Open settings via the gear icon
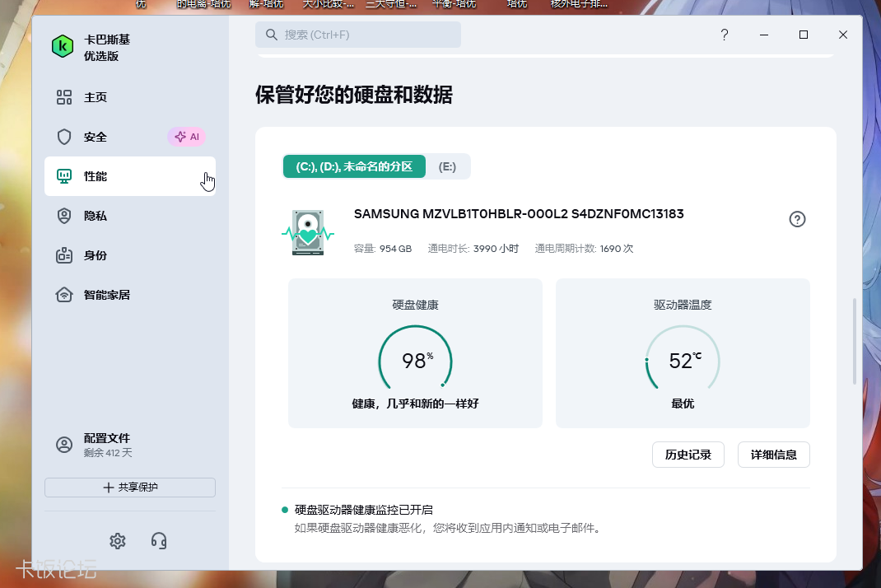881x588 pixels. (118, 541)
